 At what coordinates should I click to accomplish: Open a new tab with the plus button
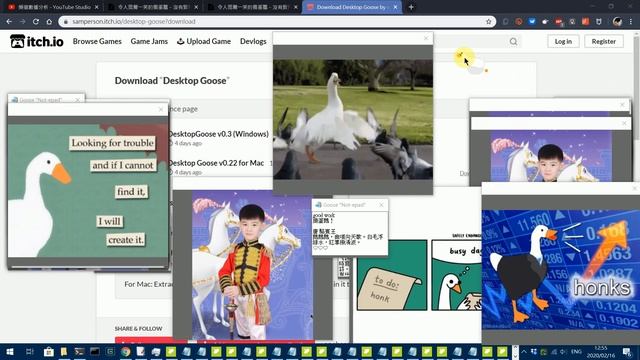[x=411, y=7]
